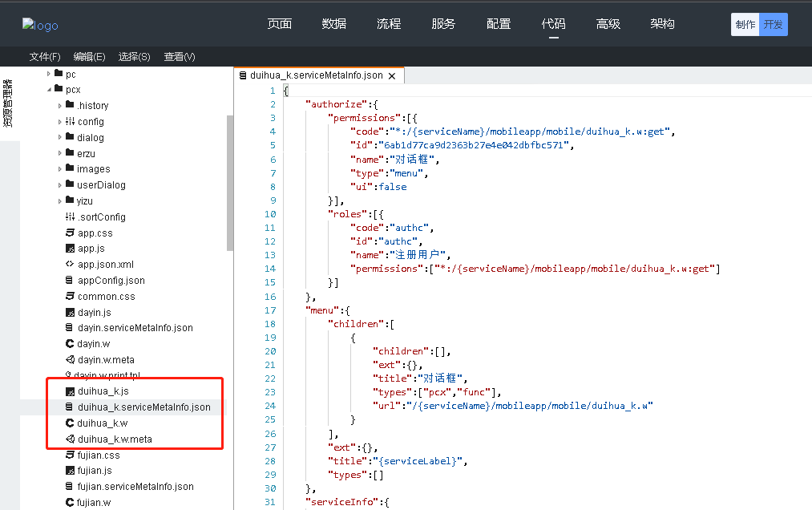Click the .sortConfig settings icon
The image size is (812, 510).
pyautogui.click(x=70, y=217)
